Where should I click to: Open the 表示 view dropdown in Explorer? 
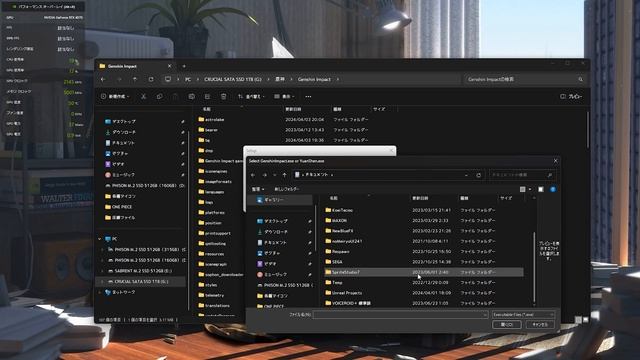click(x=284, y=97)
